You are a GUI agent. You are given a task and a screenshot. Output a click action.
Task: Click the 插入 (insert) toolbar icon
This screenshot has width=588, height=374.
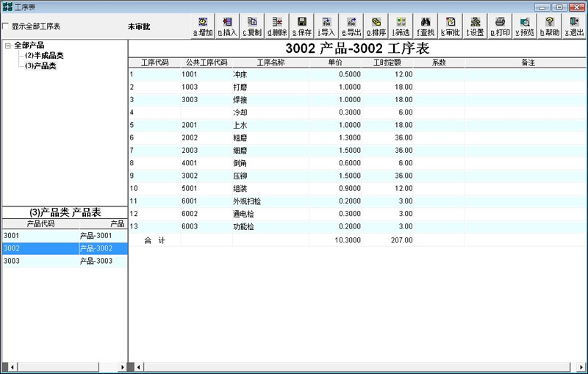[x=228, y=26]
